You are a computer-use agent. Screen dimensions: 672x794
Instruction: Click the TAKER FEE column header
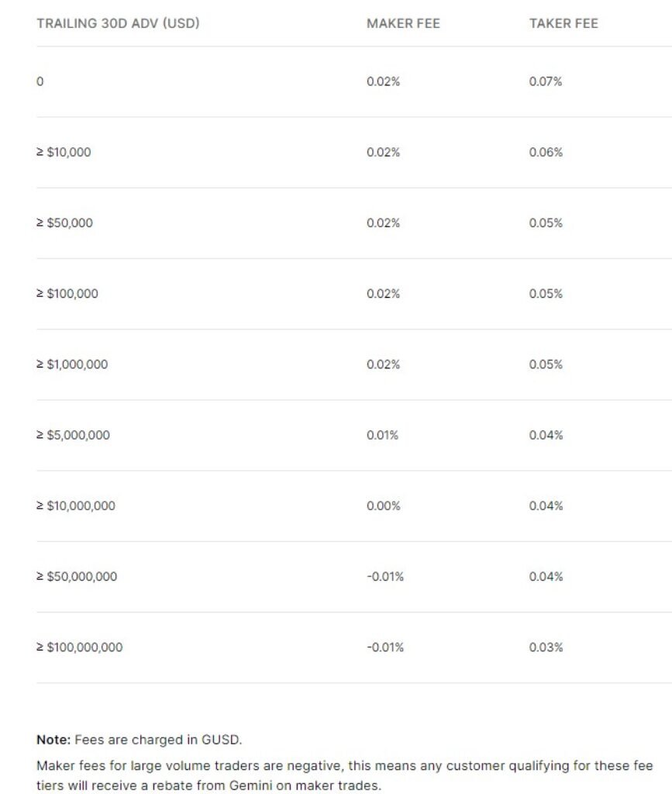[563, 23]
